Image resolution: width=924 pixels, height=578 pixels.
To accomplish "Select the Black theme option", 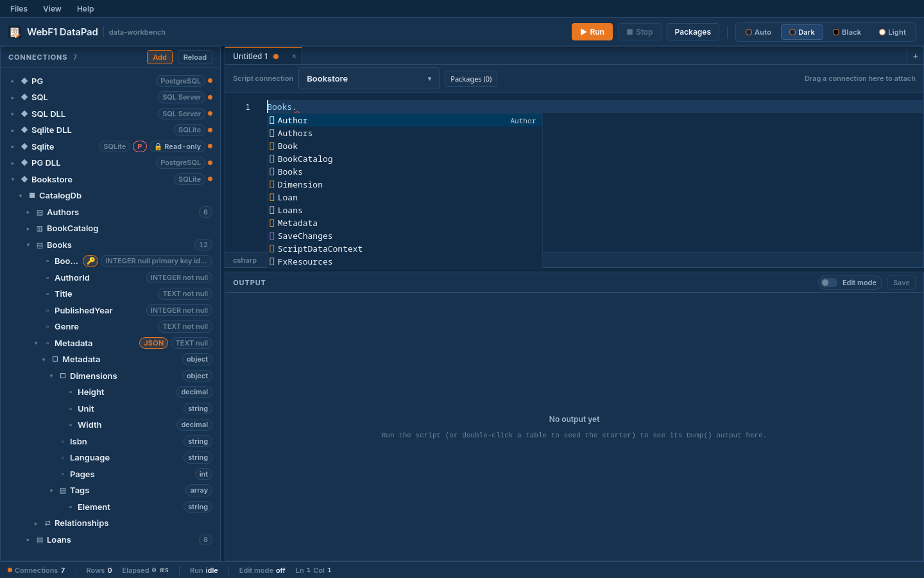I will point(846,32).
